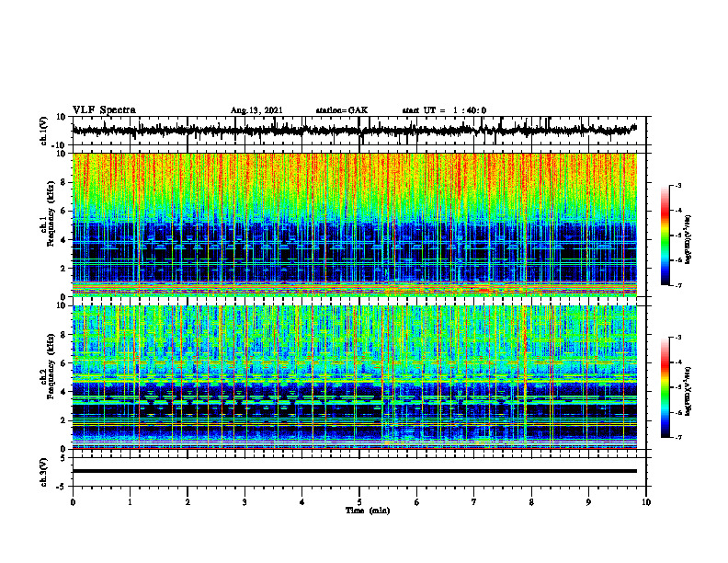This screenshot has height=563, width=728.
Task: Click inside the ch.2 spectrogram panel
Action: coord(355,377)
